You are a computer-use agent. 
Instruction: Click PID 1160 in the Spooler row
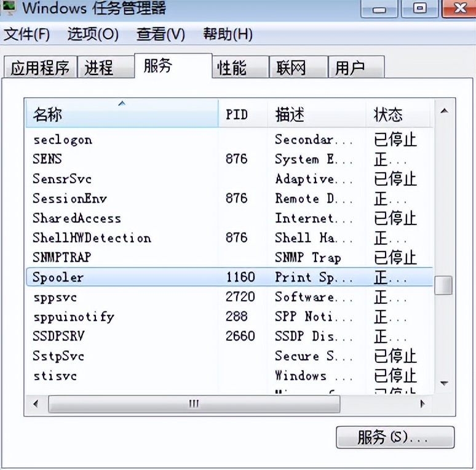(240, 277)
